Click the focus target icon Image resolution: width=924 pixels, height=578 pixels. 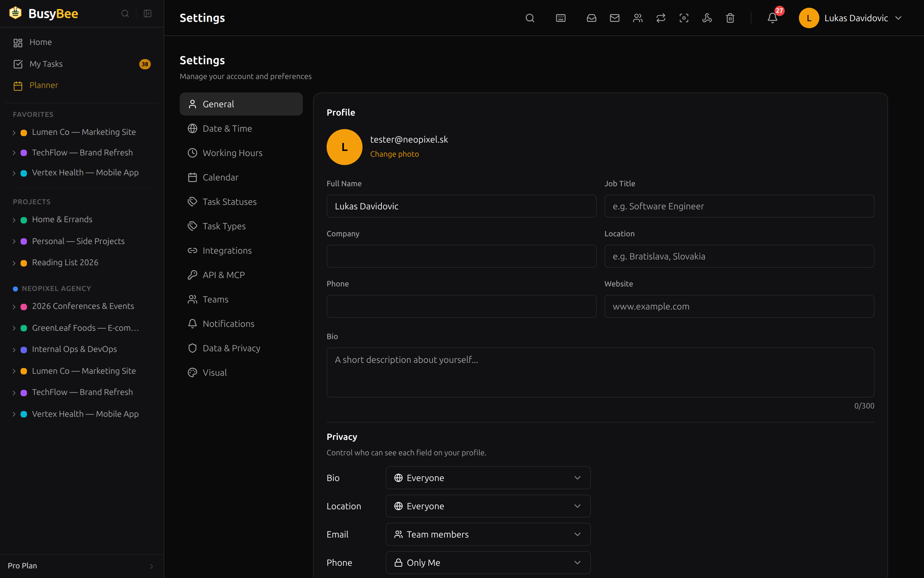coord(684,18)
